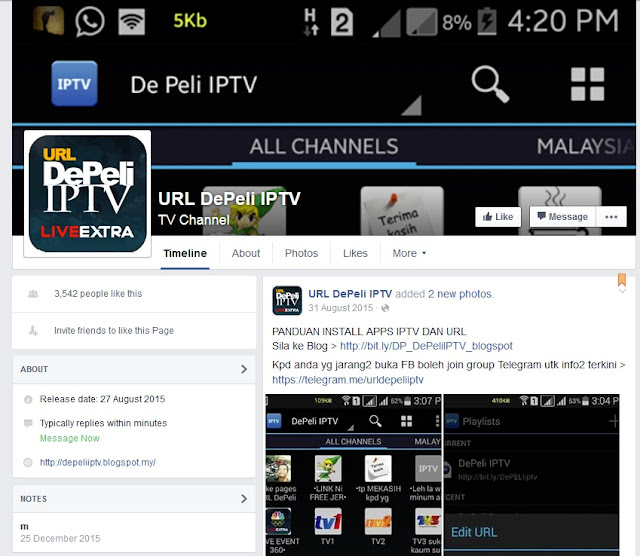Image resolution: width=640 pixels, height=556 pixels.
Task: Click Edit URL in Playlists photo
Action: click(474, 532)
